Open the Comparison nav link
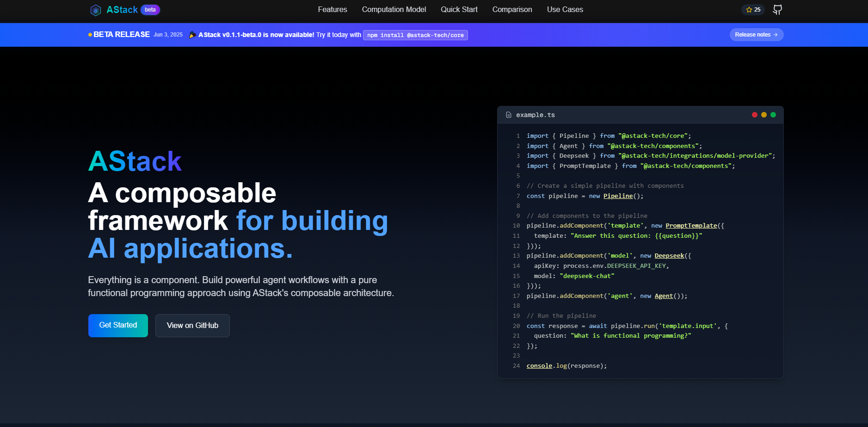 [x=512, y=10]
